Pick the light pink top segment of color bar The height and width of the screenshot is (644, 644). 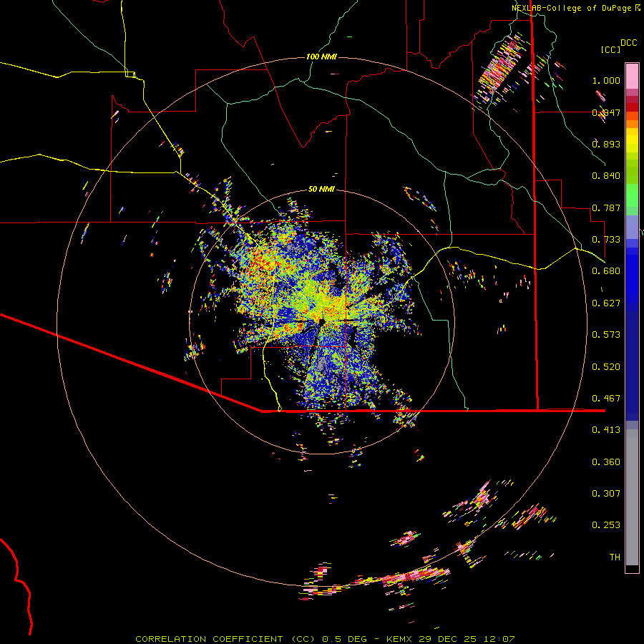pos(632,76)
